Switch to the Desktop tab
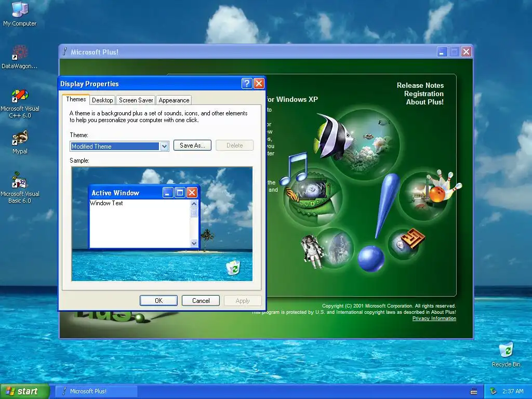Image resolution: width=532 pixels, height=399 pixels. [102, 100]
